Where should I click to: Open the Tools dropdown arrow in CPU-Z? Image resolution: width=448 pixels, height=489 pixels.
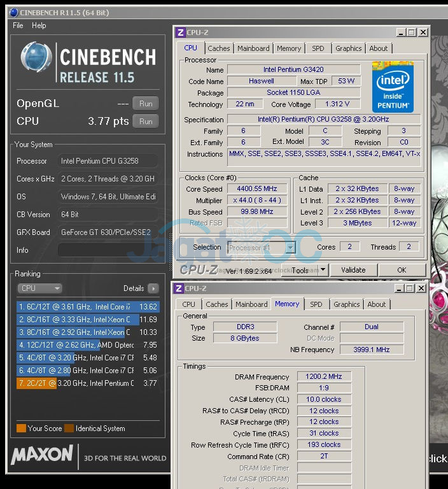tap(323, 270)
